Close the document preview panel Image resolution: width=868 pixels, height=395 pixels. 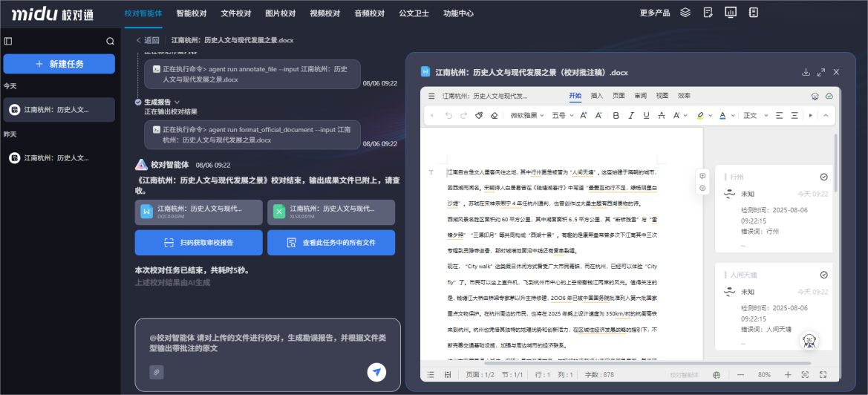point(837,72)
